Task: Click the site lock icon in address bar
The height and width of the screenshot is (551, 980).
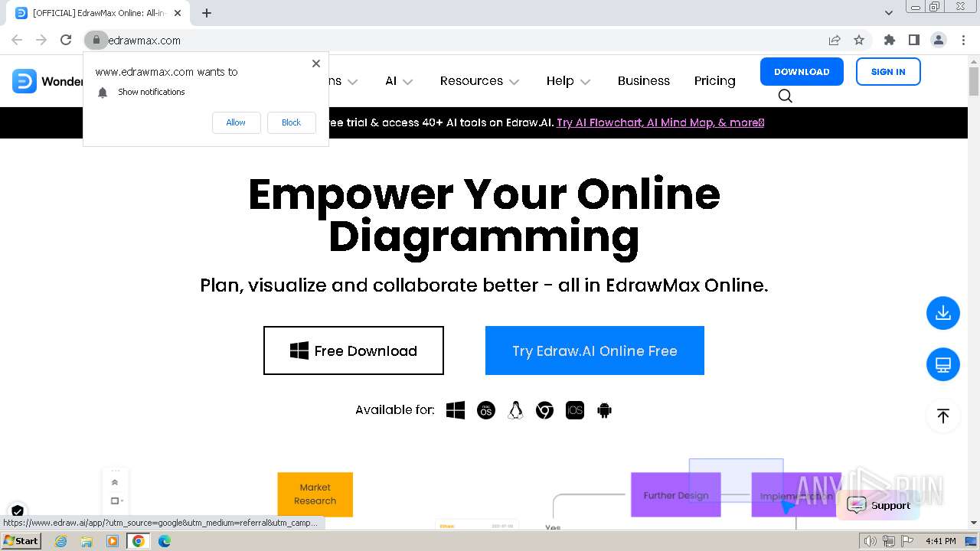Action: (x=96, y=40)
